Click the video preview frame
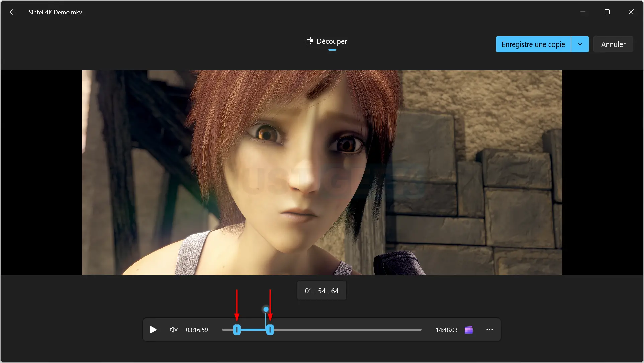This screenshot has width=644, height=363. click(x=322, y=173)
